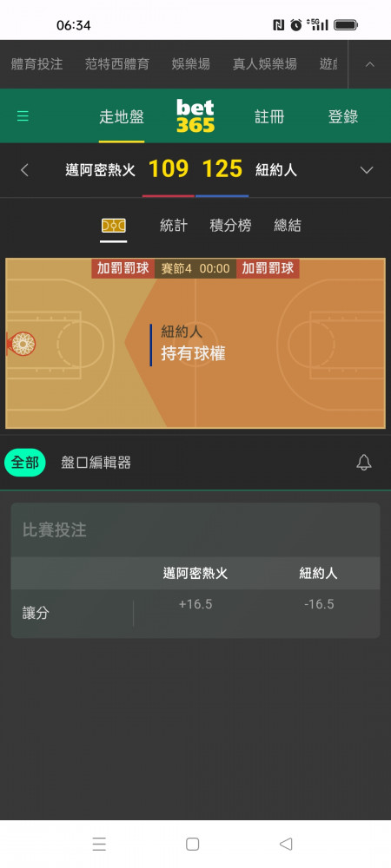This screenshot has height=868, width=391.
Task: Tap the Android home square button
Action: click(192, 844)
